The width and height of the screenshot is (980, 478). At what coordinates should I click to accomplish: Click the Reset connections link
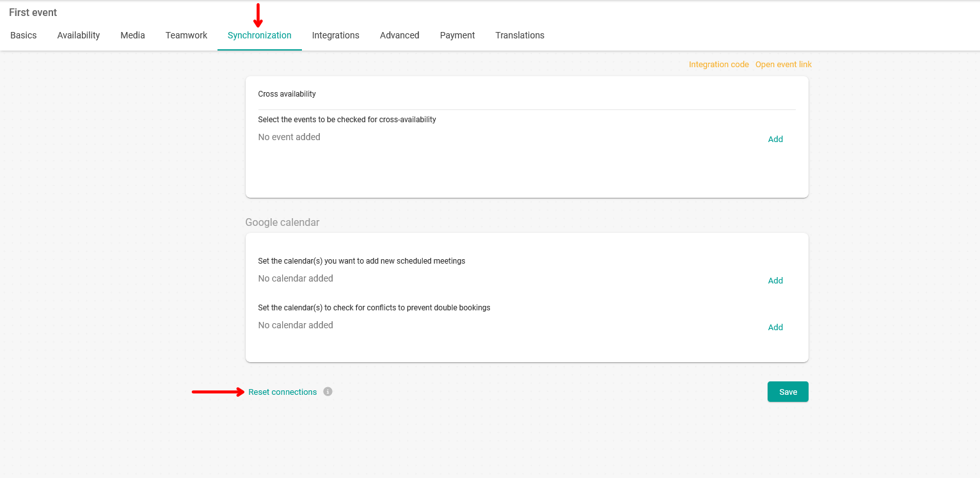(x=283, y=392)
